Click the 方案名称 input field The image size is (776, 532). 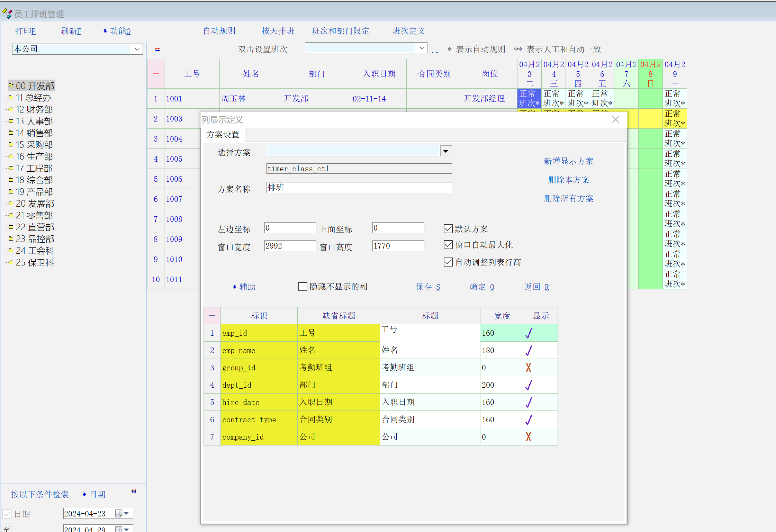[359, 188]
